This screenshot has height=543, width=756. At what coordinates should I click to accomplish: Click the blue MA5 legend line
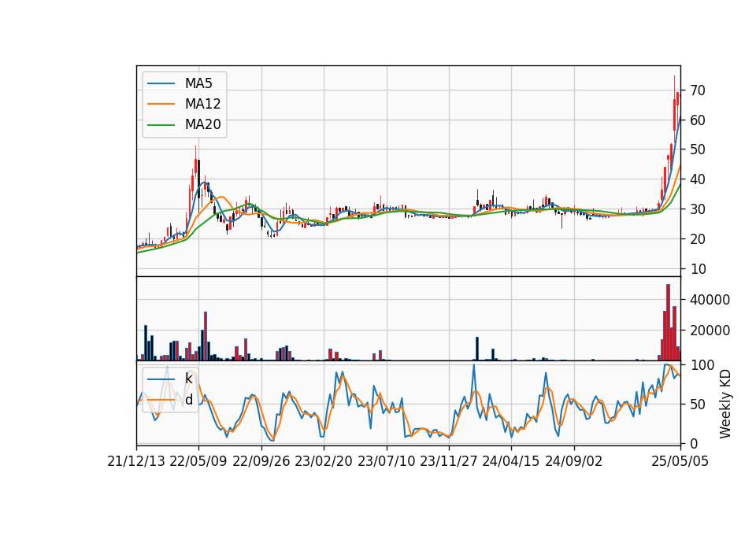[161, 83]
